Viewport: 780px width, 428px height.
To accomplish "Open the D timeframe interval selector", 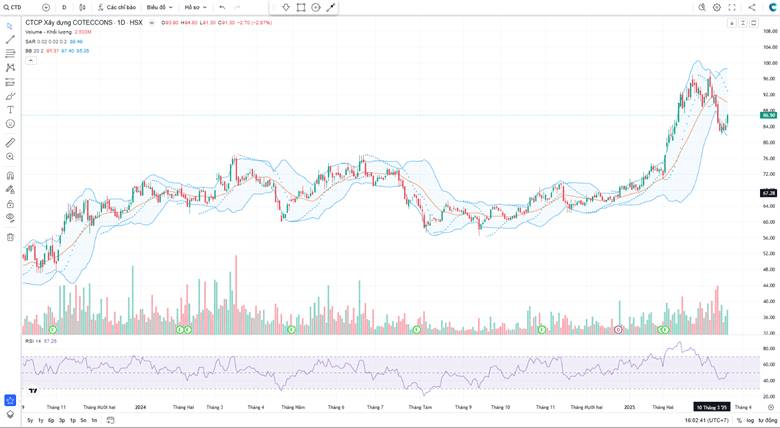I will 64,7.
